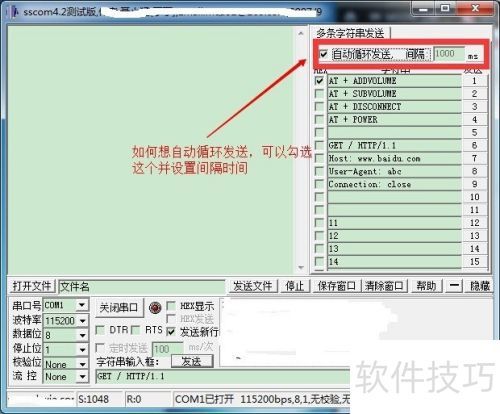
Task: Click the 发送 send button
Action: click(x=192, y=361)
